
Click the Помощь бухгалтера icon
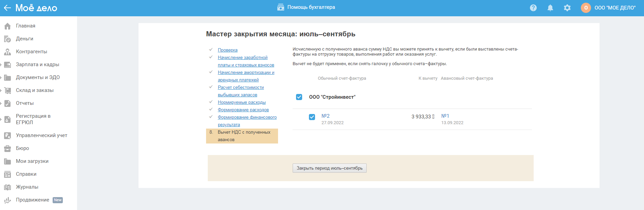click(x=280, y=7)
